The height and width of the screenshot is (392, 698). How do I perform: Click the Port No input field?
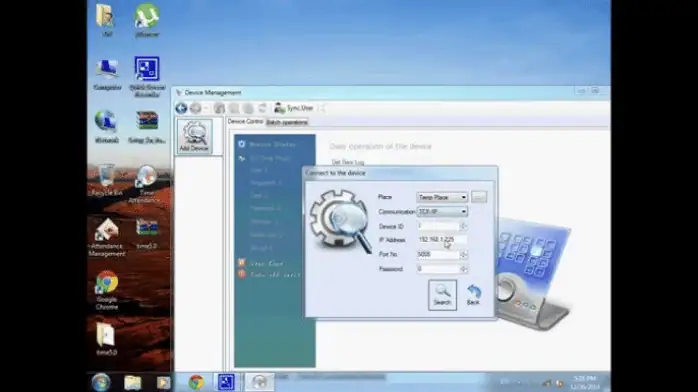[x=438, y=255]
